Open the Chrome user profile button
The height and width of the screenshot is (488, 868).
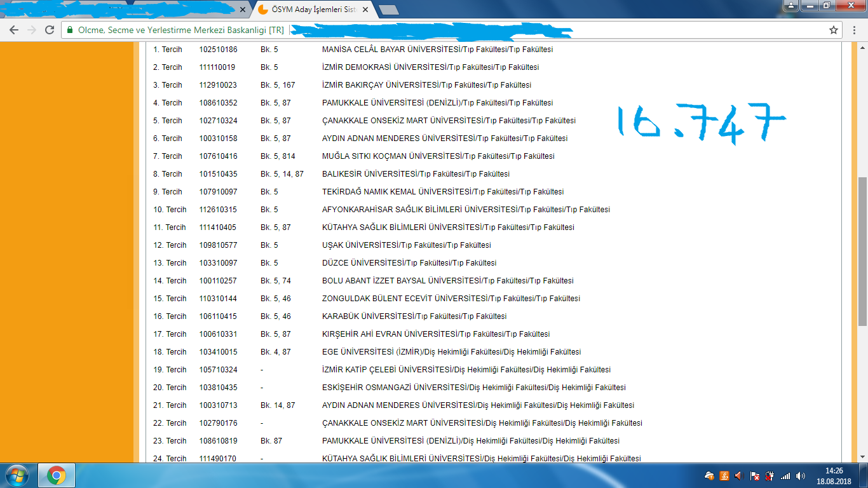pos(790,5)
